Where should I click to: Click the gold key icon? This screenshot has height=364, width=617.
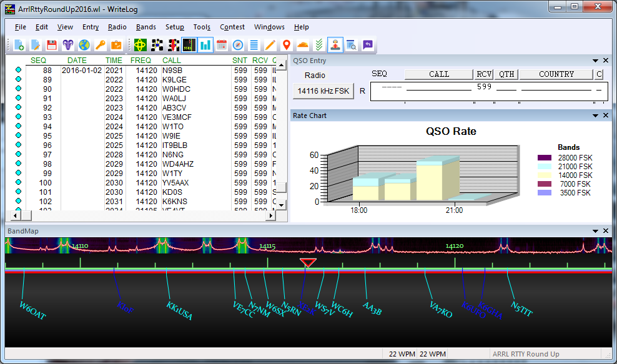(100, 45)
